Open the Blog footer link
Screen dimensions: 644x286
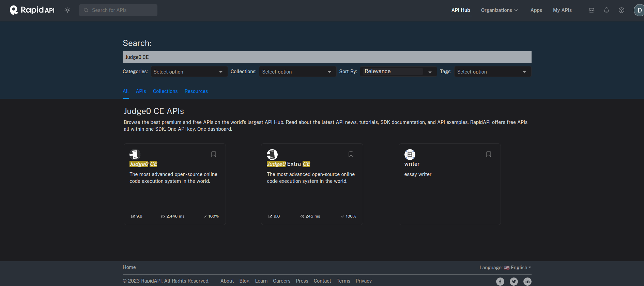[x=244, y=281]
